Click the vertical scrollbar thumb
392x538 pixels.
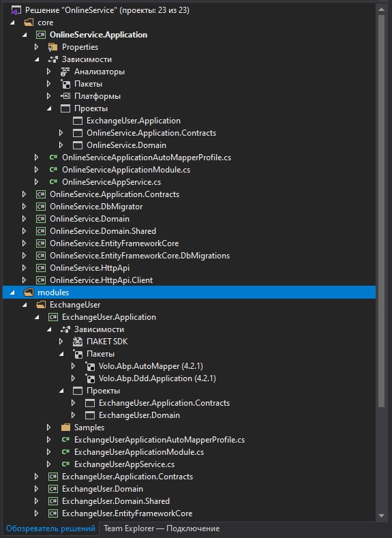[x=381, y=211]
